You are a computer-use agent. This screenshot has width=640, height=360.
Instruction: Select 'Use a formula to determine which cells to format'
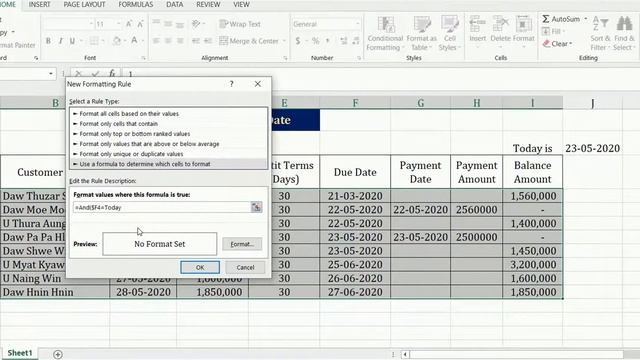pos(169,164)
